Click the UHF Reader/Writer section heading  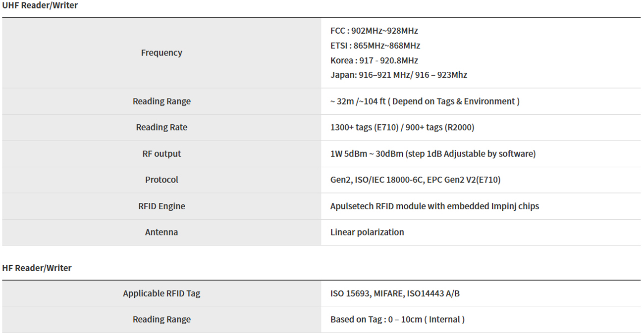click(40, 6)
